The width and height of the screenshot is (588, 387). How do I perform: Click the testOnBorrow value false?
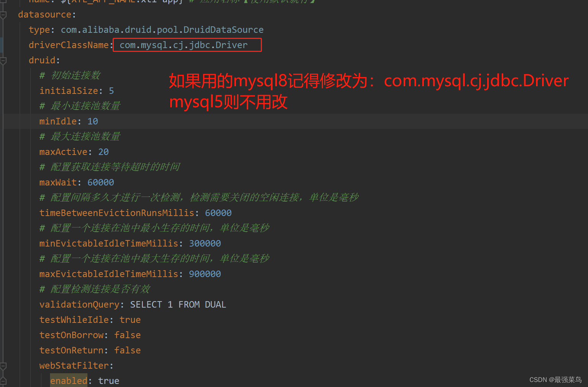coord(128,335)
